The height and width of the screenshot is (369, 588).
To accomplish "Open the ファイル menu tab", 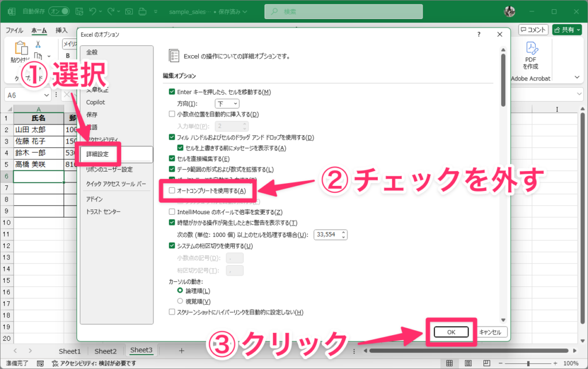I will (14, 30).
